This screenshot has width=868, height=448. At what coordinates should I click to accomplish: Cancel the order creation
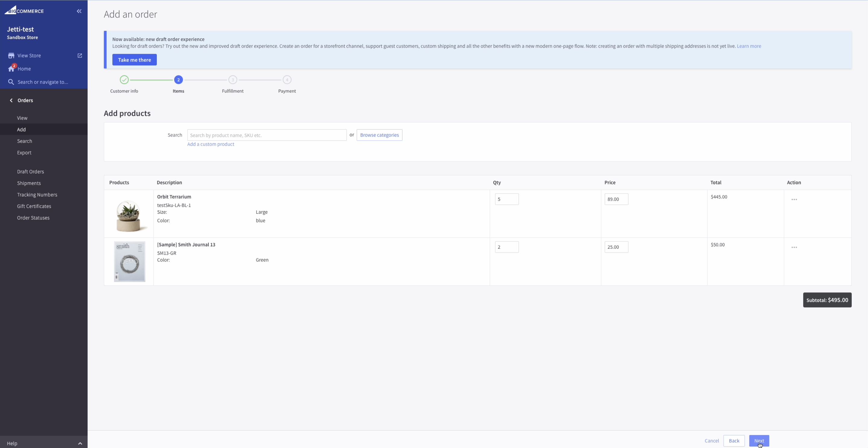point(712,440)
